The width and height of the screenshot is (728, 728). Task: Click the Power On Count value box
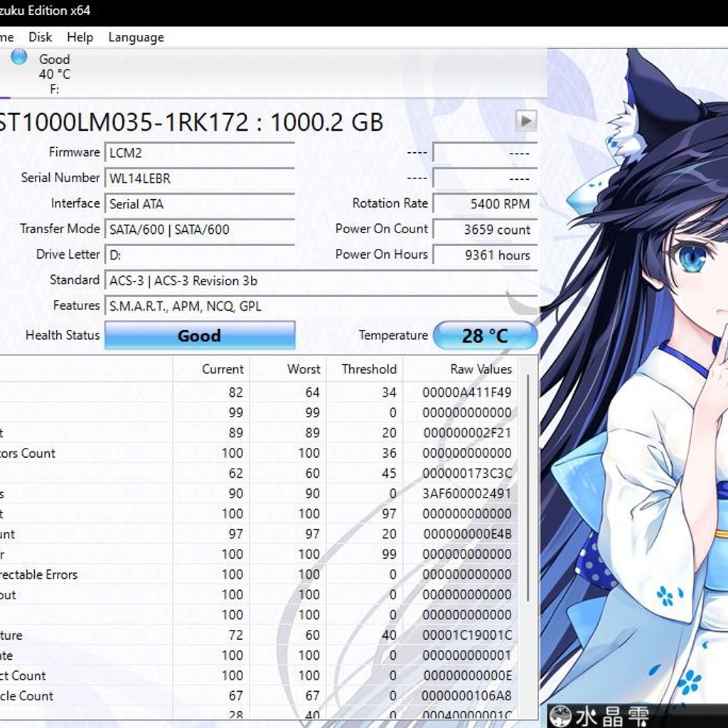485,230
